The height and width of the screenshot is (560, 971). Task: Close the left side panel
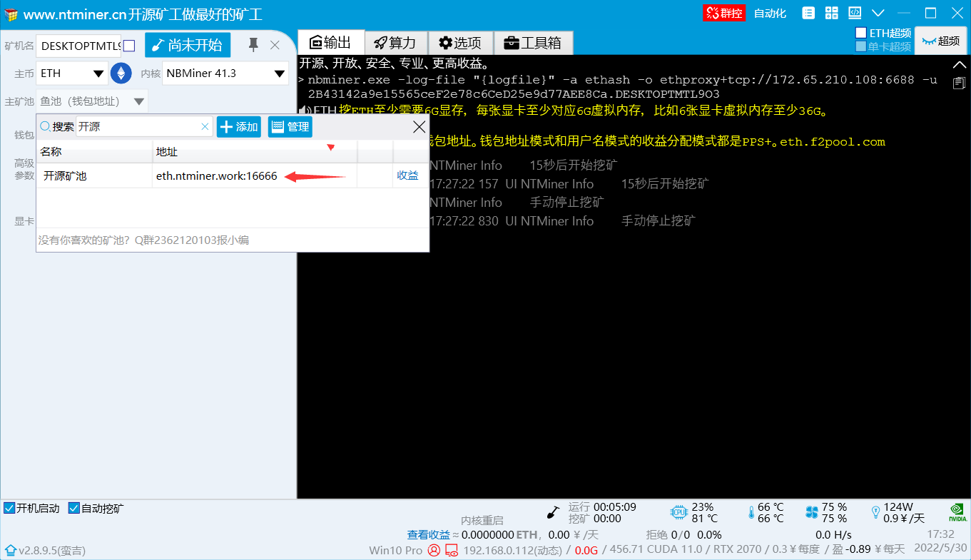coord(275,45)
